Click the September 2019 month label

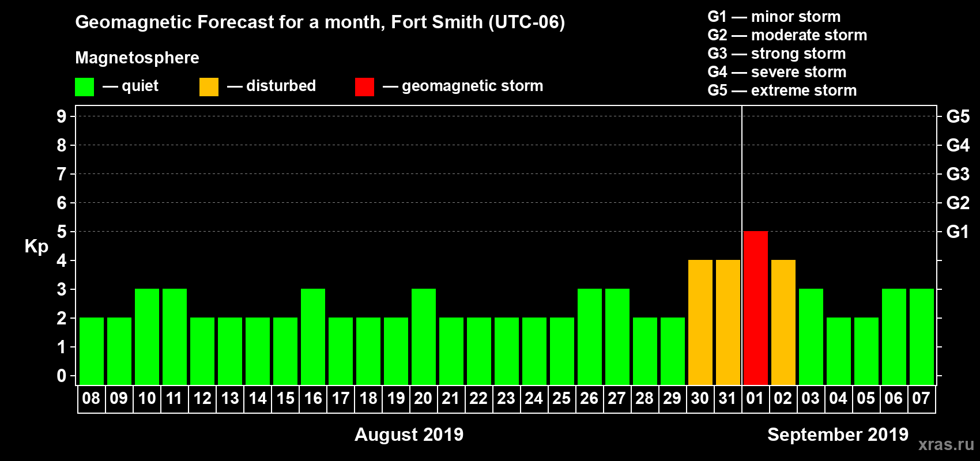838,434
